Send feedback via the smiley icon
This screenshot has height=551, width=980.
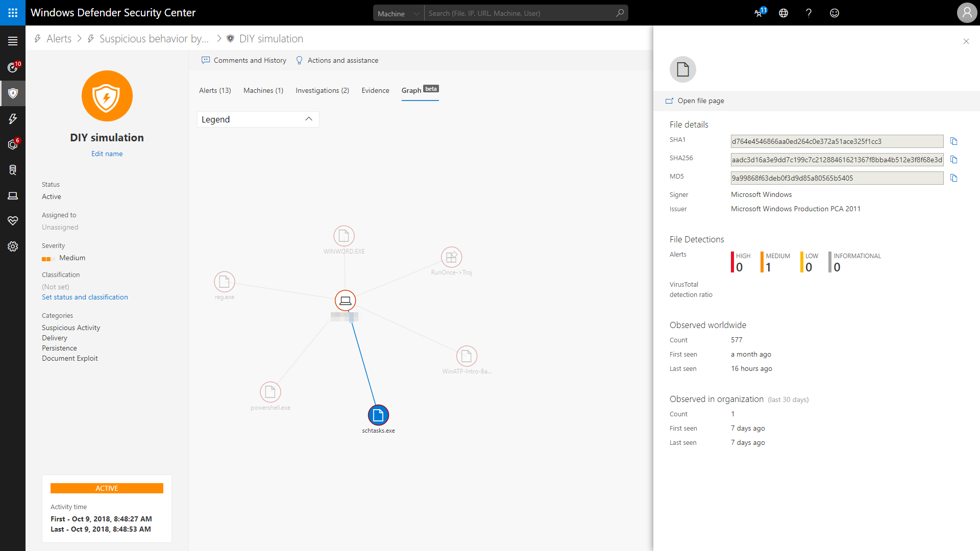pos(835,13)
